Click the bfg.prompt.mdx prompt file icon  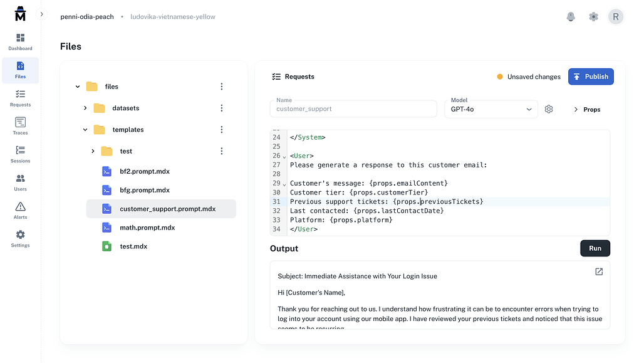click(x=106, y=191)
